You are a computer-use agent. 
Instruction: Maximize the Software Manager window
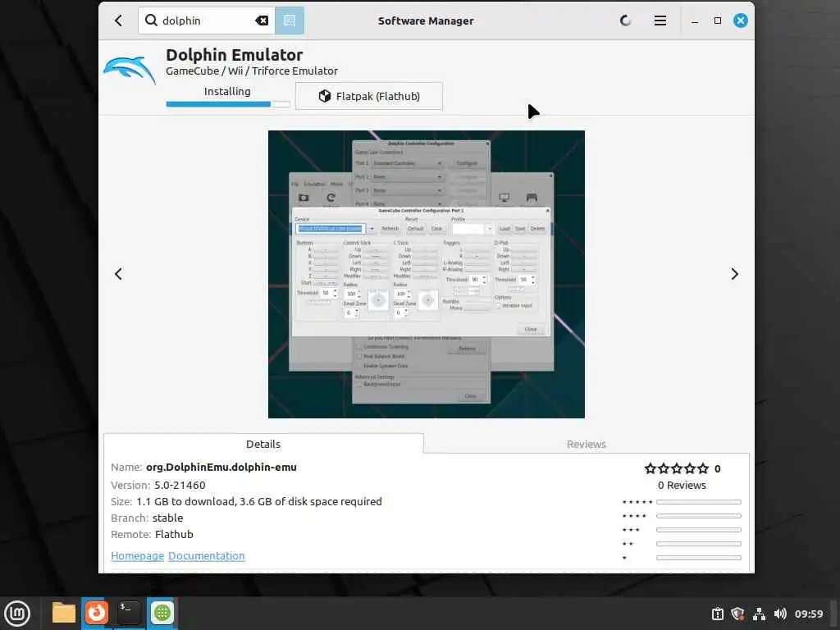point(718,21)
